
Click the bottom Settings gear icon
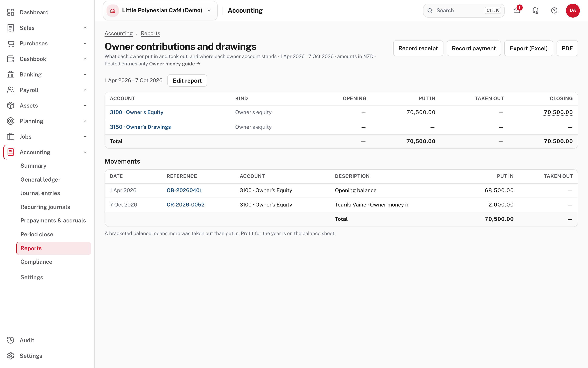tap(11, 356)
